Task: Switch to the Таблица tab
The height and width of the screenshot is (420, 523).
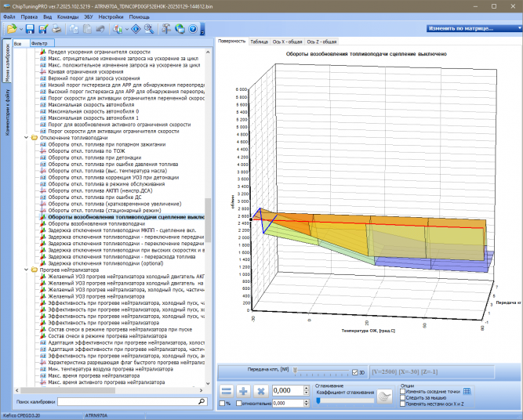Action: 260,42
